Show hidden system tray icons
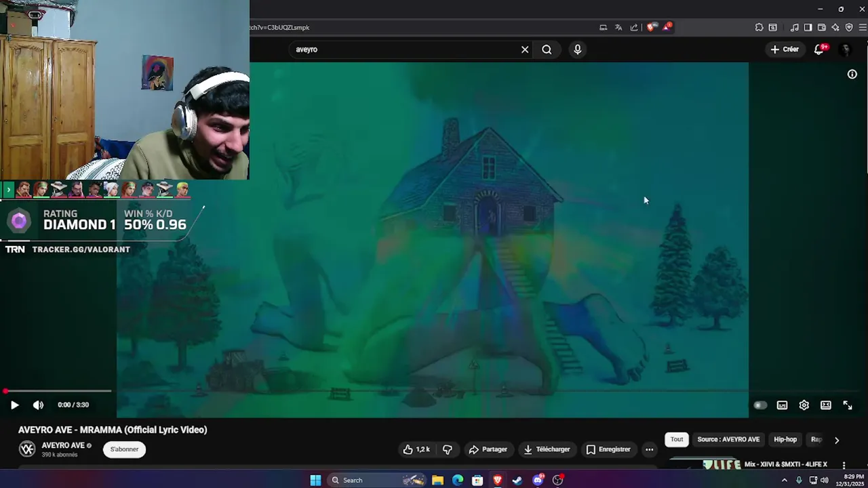 tap(785, 480)
